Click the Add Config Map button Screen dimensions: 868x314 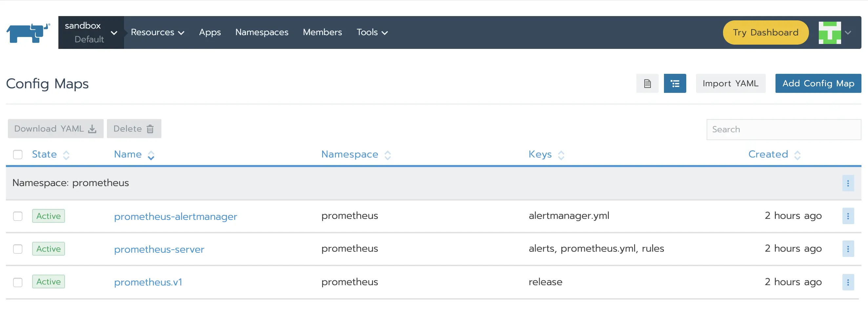818,83
